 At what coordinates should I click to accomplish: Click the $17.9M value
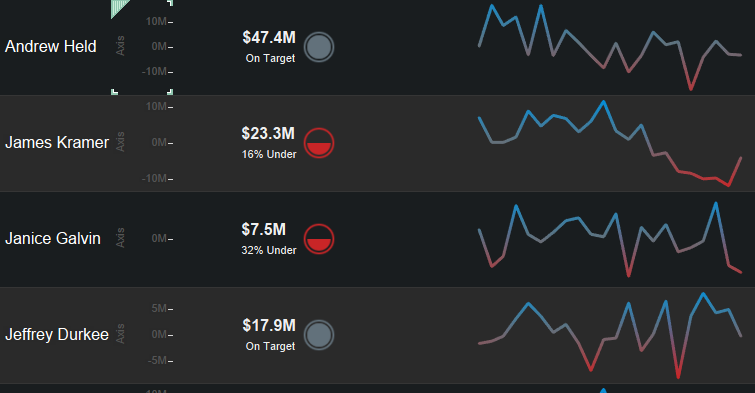point(269,326)
